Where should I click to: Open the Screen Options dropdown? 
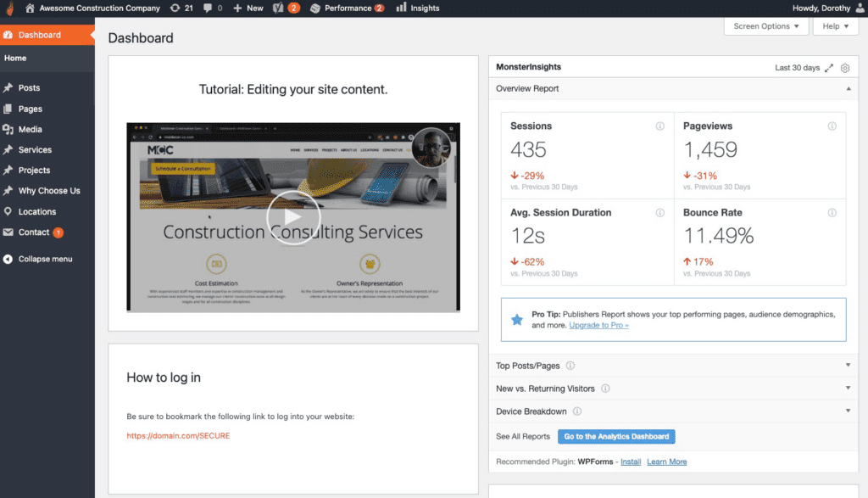765,26
